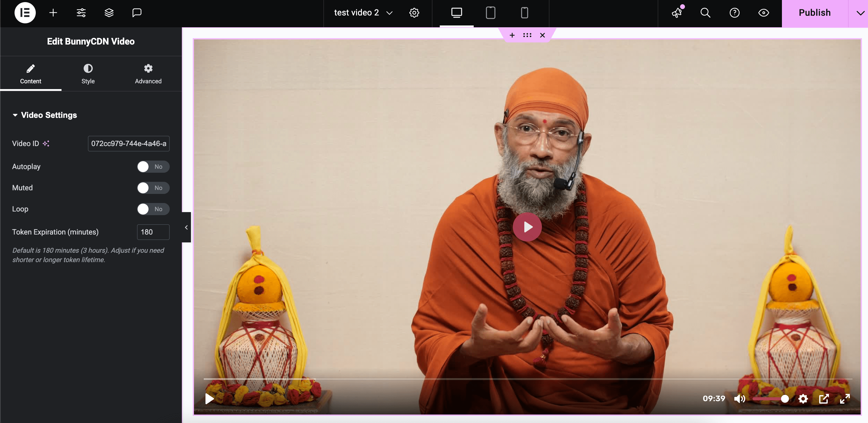
Task: Click the Publish button
Action: pyautogui.click(x=815, y=13)
